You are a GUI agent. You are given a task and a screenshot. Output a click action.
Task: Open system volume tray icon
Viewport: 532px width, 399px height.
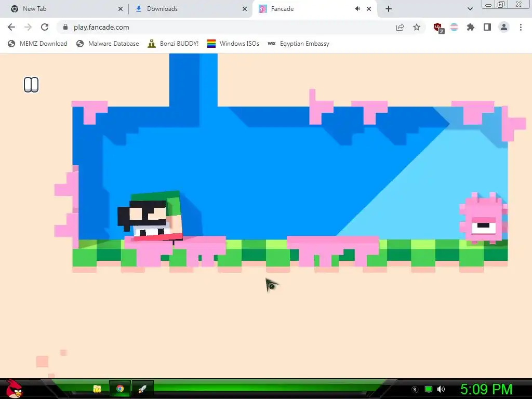tap(441, 389)
